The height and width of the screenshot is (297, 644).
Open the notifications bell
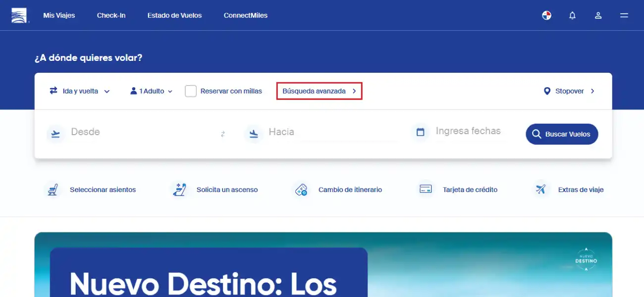coord(572,15)
